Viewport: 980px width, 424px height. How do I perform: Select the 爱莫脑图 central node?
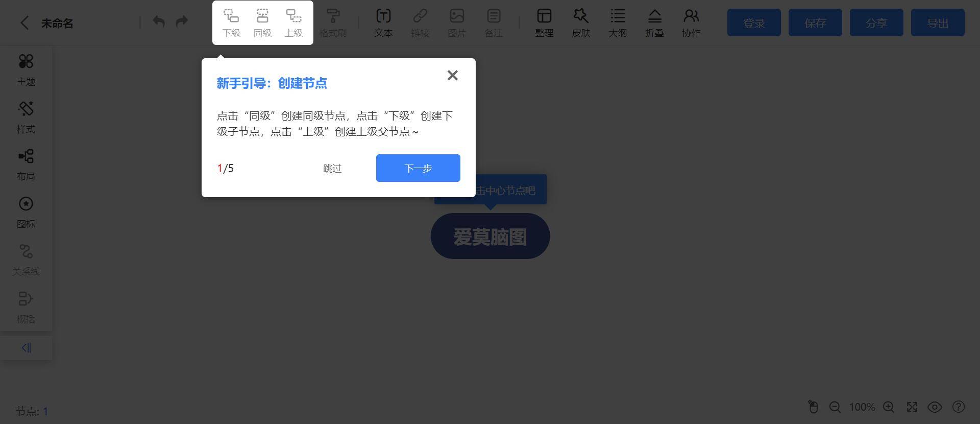(490, 236)
